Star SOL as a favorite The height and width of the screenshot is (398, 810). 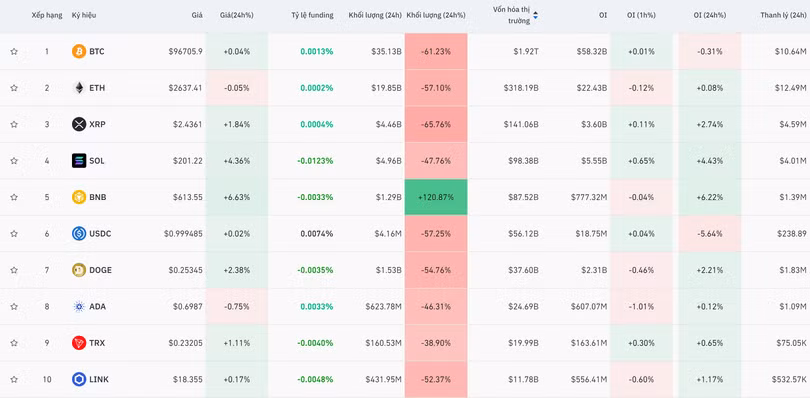click(14, 161)
